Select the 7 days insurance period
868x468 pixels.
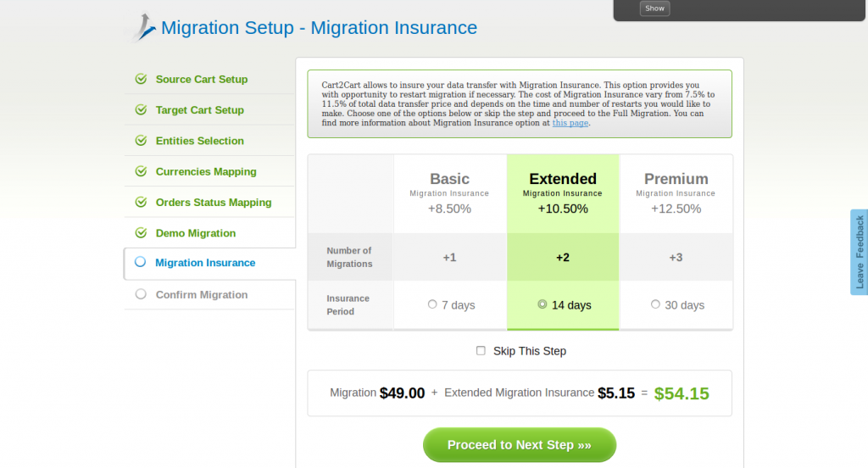pyautogui.click(x=432, y=304)
